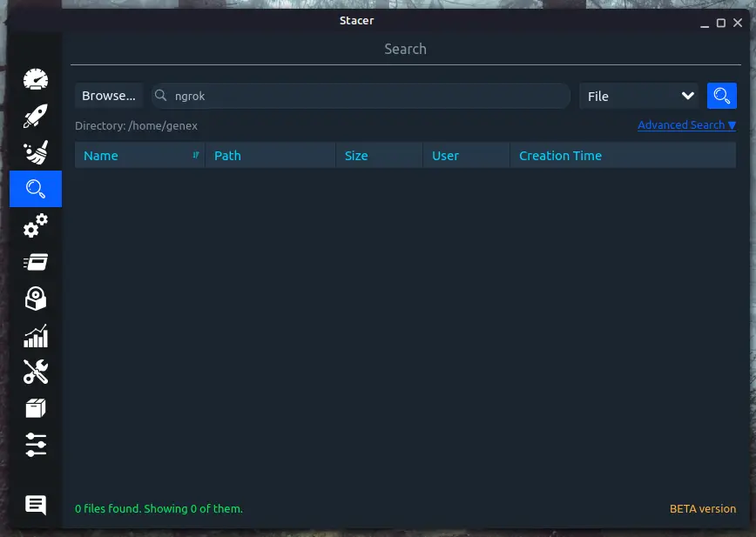Screen dimensions: 756x537
Task: Click the Directory: /home/genex label
Action: [x=136, y=125]
